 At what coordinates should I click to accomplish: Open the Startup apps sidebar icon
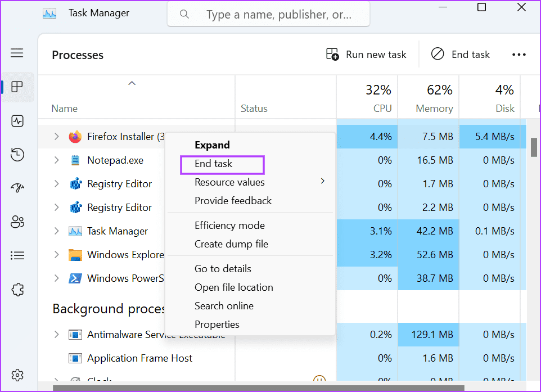coord(17,187)
